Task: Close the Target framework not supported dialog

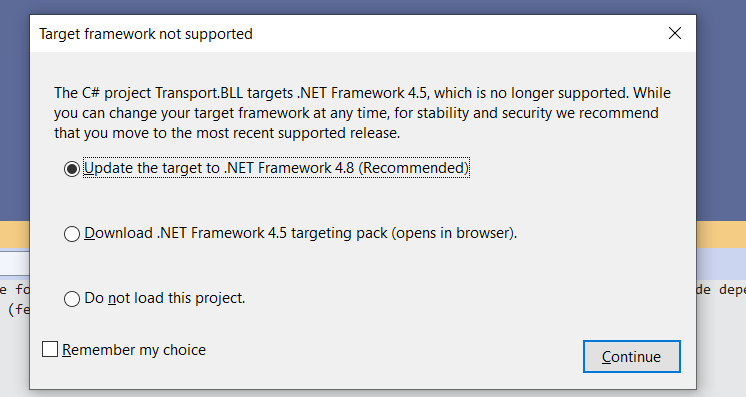Action: pos(675,33)
